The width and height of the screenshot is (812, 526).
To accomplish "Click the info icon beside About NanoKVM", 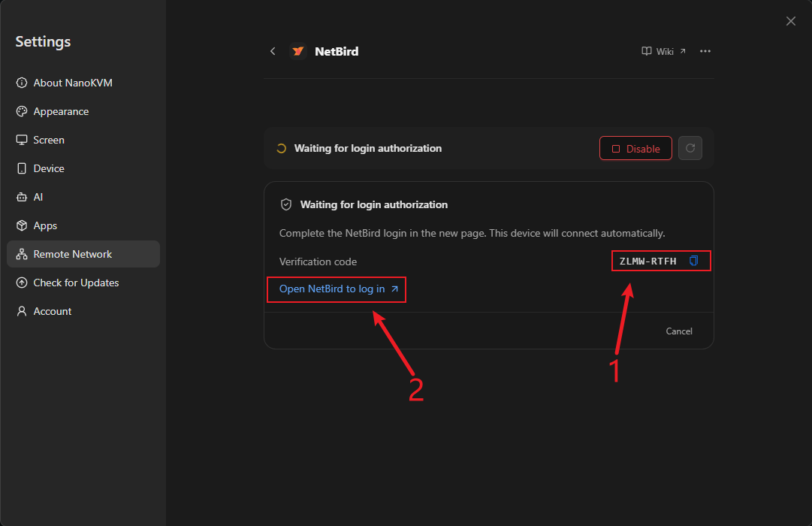I will click(x=22, y=83).
